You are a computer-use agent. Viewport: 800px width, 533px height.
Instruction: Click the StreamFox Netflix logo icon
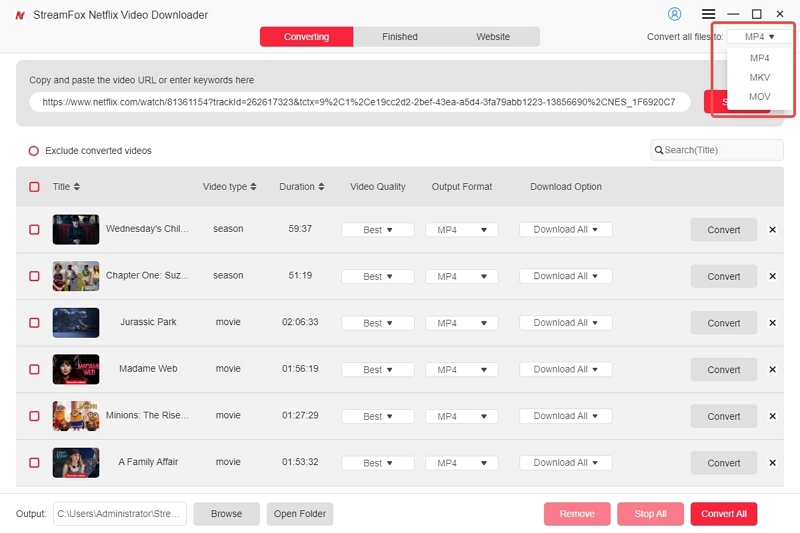tap(20, 15)
